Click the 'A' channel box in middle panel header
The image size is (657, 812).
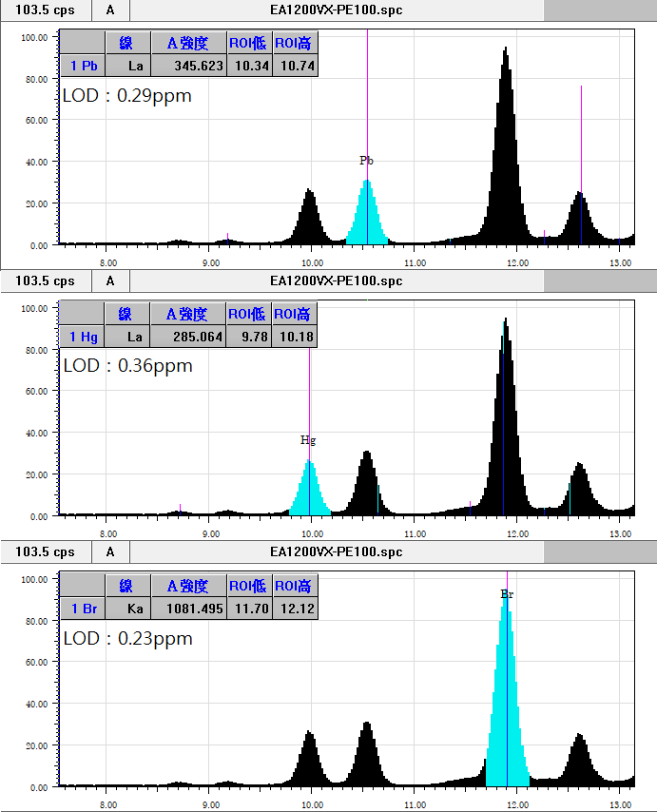point(110,280)
